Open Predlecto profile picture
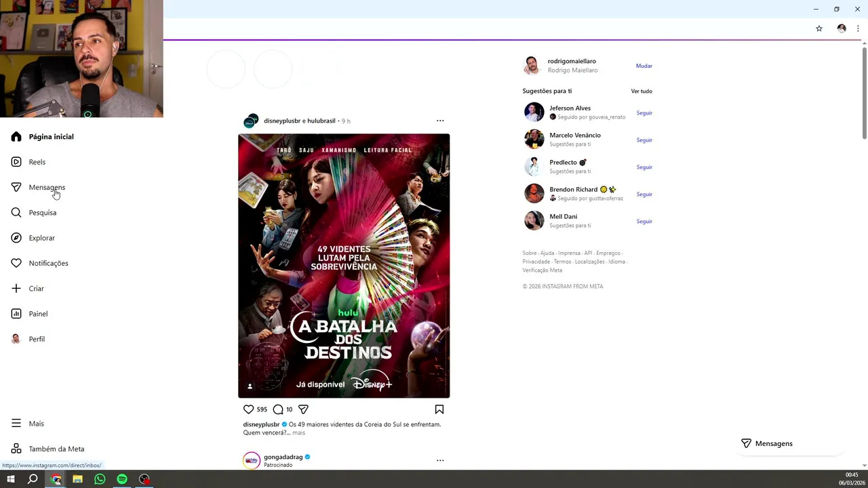 534,166
